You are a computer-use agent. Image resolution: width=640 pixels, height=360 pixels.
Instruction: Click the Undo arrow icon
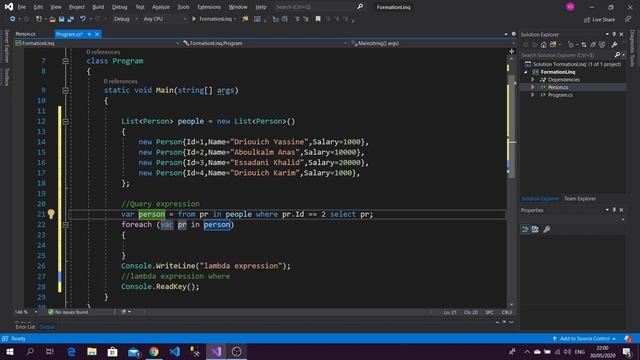pos(83,19)
